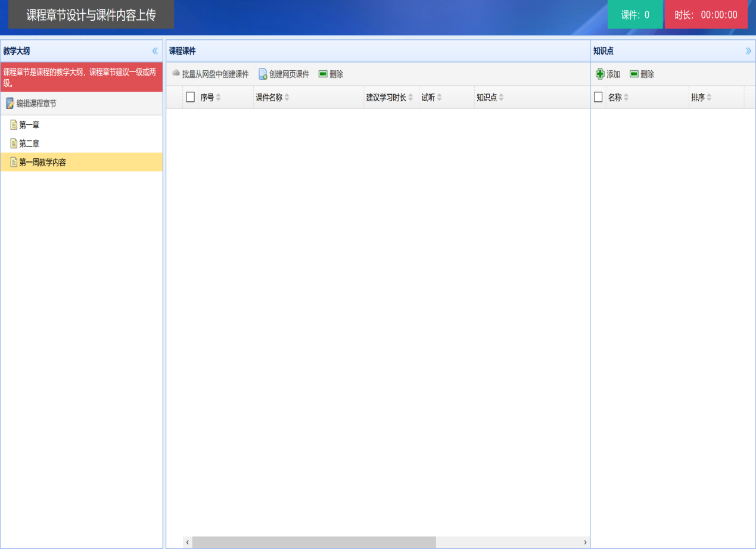Expand the 知识点 panel arrows

748,51
